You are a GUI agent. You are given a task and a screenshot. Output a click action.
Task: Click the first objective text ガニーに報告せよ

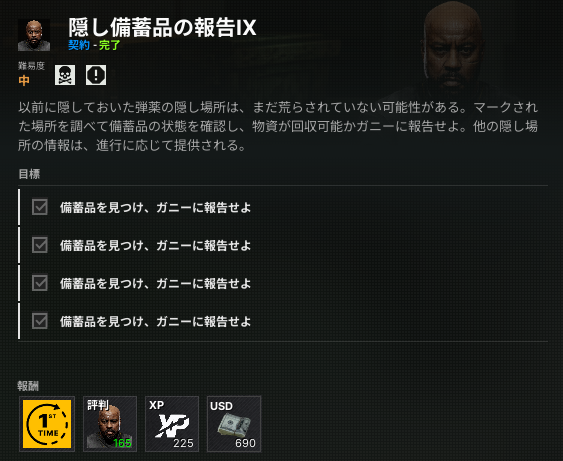(x=204, y=208)
